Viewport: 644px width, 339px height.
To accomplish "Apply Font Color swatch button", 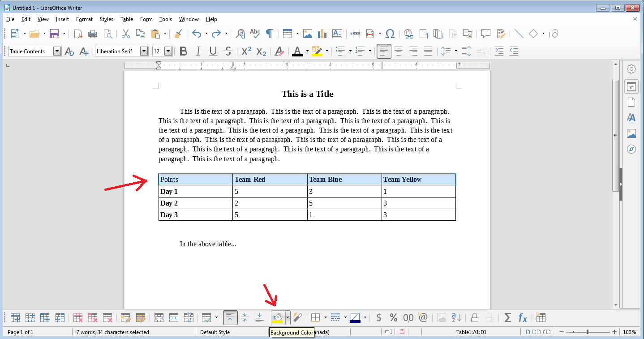I will click(x=297, y=51).
